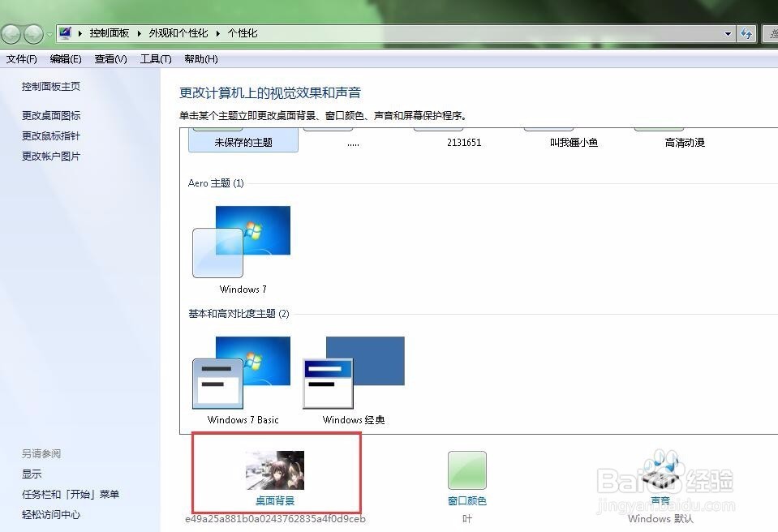Go back with the Back arrow button

(11, 34)
